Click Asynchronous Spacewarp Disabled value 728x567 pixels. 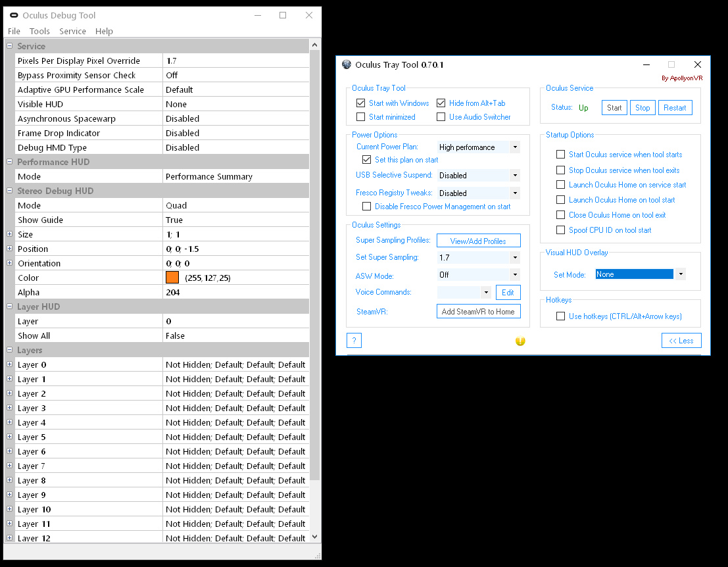tap(236, 118)
